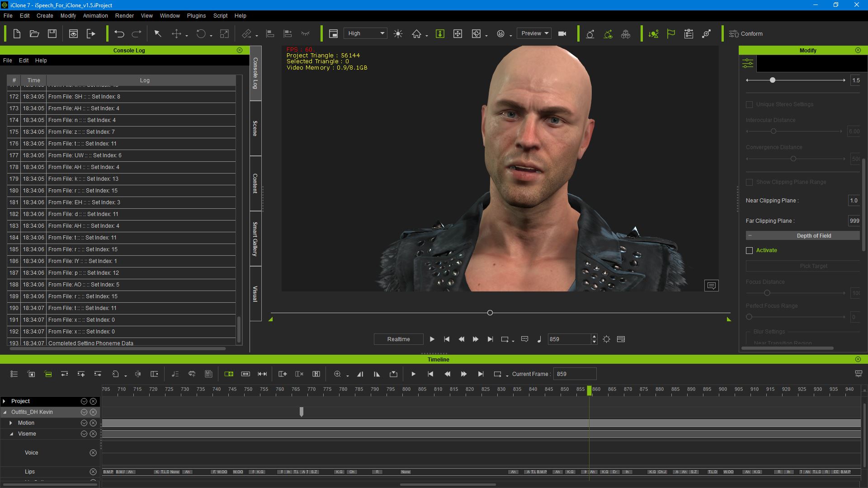This screenshot has height=488, width=868.
Task: Click the Near Clipping Plane value field
Action: [854, 201]
